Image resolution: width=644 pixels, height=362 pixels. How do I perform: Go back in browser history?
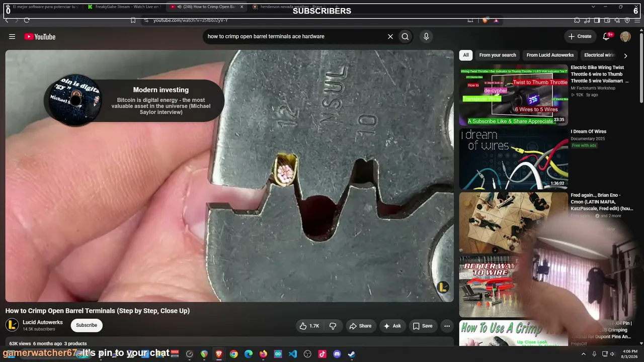tap(7, 20)
